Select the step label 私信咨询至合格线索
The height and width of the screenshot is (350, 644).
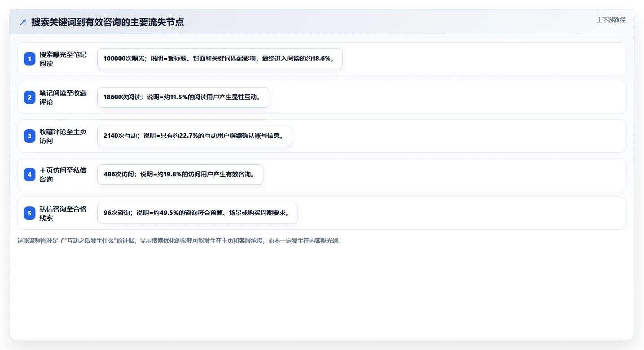(63, 213)
